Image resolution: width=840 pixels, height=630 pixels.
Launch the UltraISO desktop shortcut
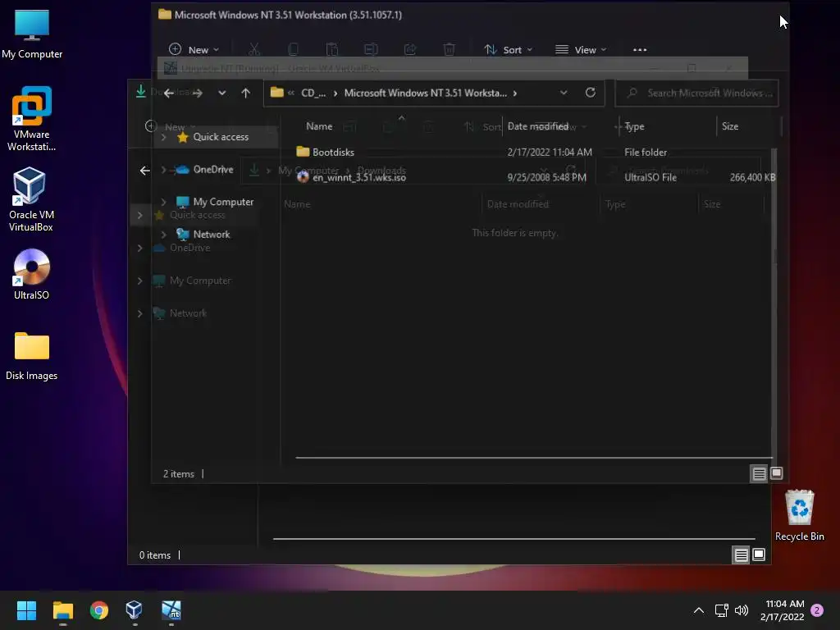tap(32, 274)
